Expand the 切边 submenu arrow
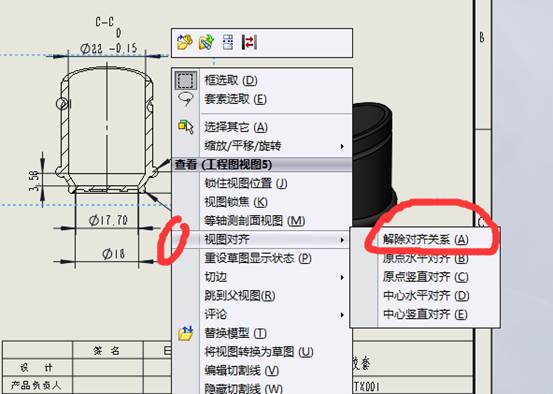553x394 pixels. point(342,277)
